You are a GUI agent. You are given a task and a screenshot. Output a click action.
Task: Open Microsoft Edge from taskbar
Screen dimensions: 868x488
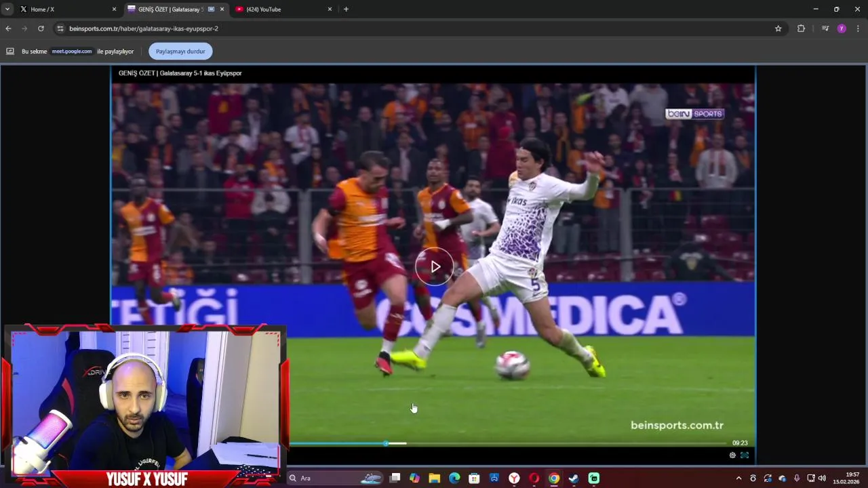click(454, 478)
